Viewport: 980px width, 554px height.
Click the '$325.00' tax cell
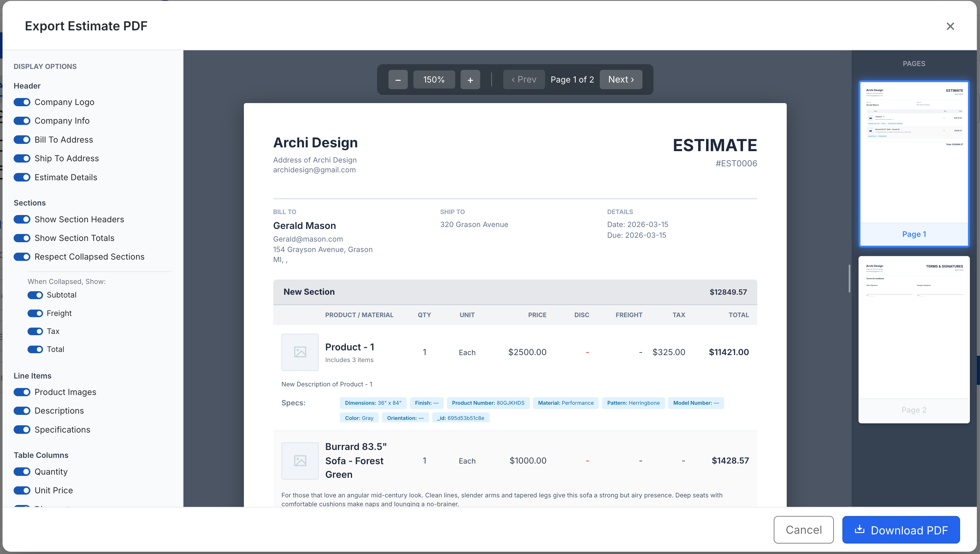pyautogui.click(x=668, y=352)
